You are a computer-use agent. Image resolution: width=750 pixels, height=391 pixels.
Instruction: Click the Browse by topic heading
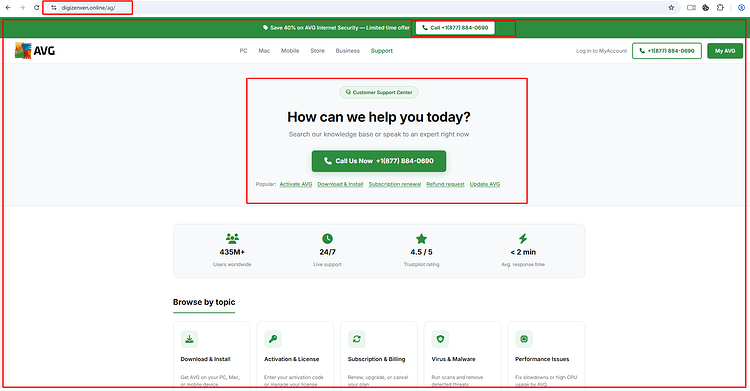pos(204,302)
